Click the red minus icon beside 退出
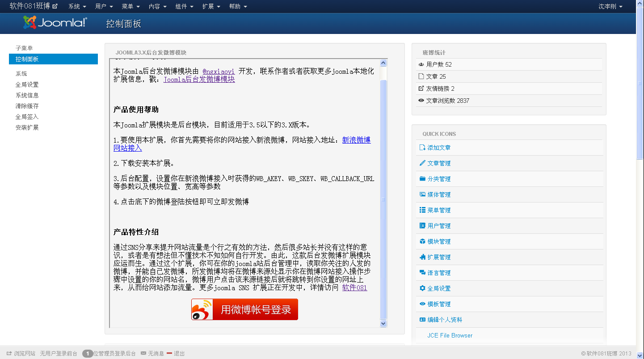This screenshot has height=359, width=644. tap(169, 353)
